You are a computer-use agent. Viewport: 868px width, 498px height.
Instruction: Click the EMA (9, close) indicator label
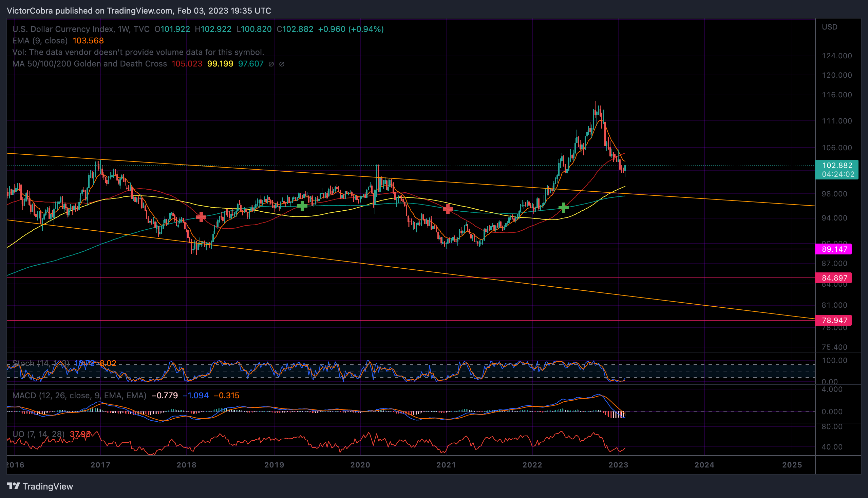click(40, 41)
